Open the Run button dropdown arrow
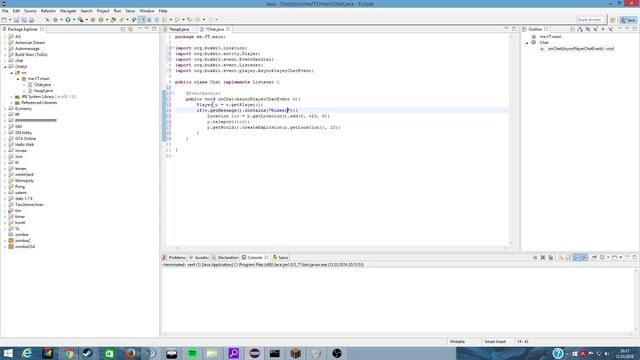The width and height of the screenshot is (640, 360). pos(74,20)
